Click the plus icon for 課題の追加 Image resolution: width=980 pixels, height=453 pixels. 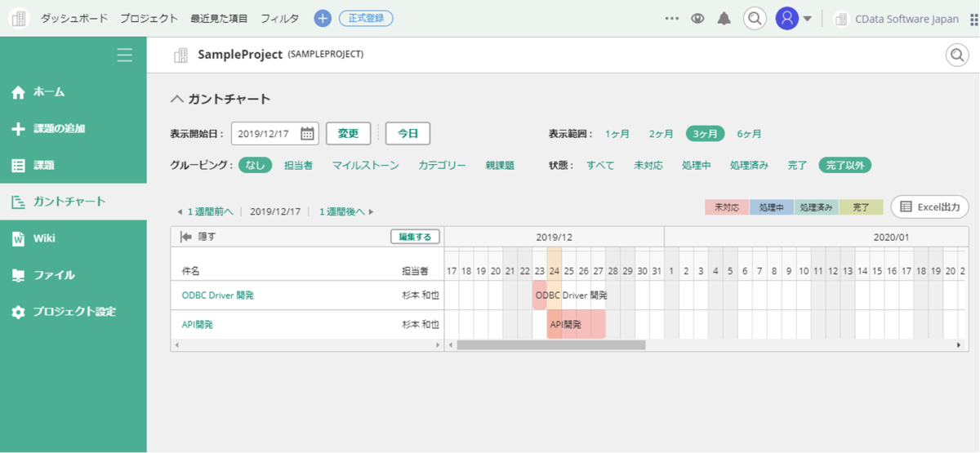18,129
